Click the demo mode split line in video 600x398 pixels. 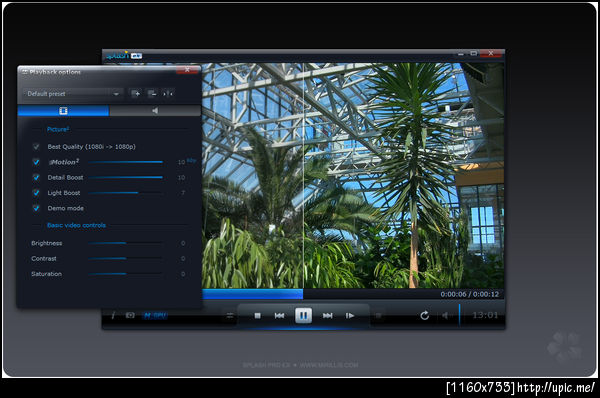tap(303, 175)
